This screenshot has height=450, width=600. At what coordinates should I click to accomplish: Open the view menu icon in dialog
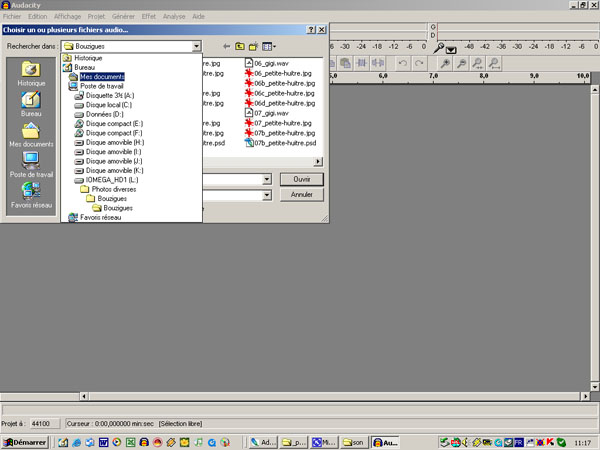tap(269, 46)
